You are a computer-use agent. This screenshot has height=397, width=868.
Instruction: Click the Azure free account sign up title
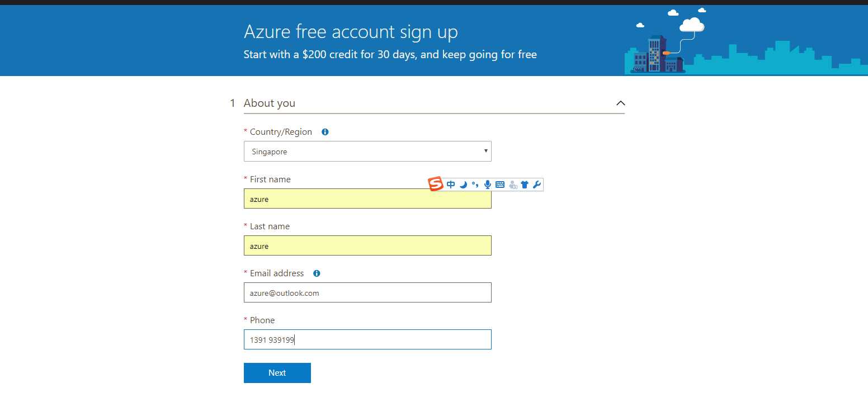[x=351, y=32]
